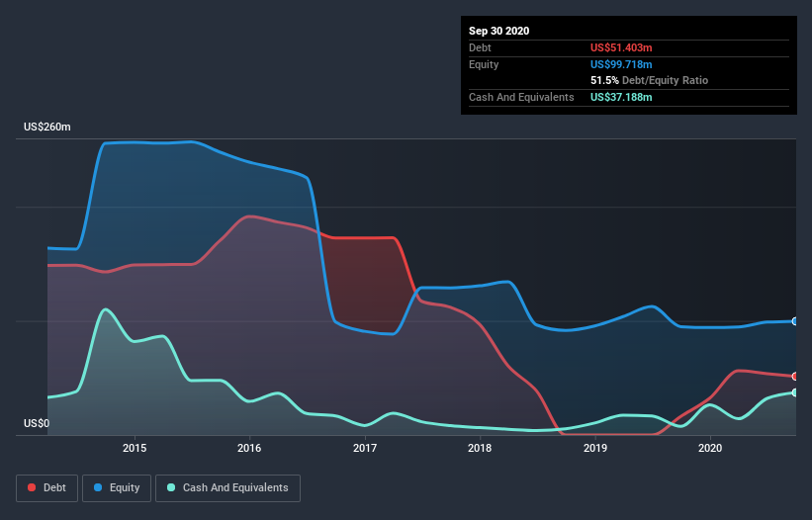Viewport: 812px width, 520px height.
Task: Click the 2018 x-axis label
Action: point(480,448)
